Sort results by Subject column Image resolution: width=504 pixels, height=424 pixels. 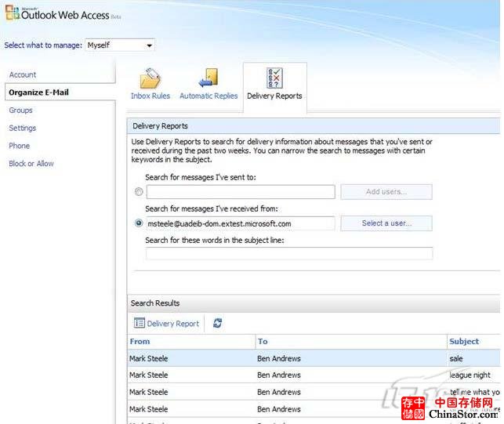click(473, 342)
